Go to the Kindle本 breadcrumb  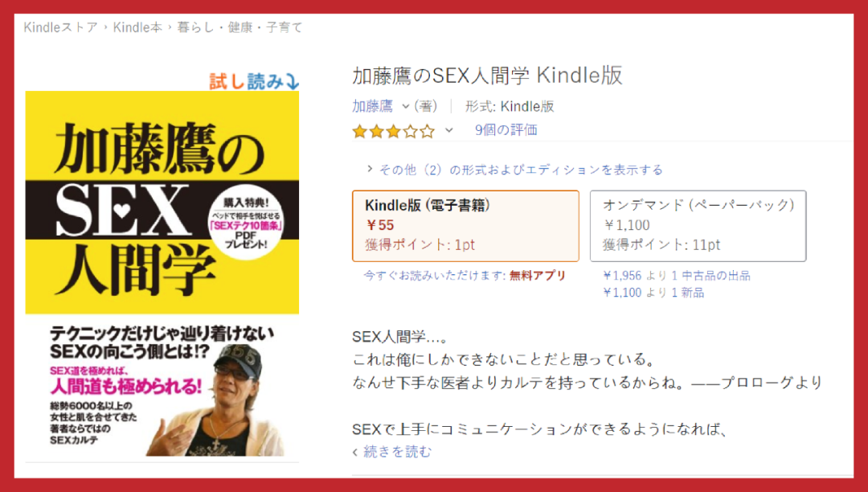(x=138, y=27)
